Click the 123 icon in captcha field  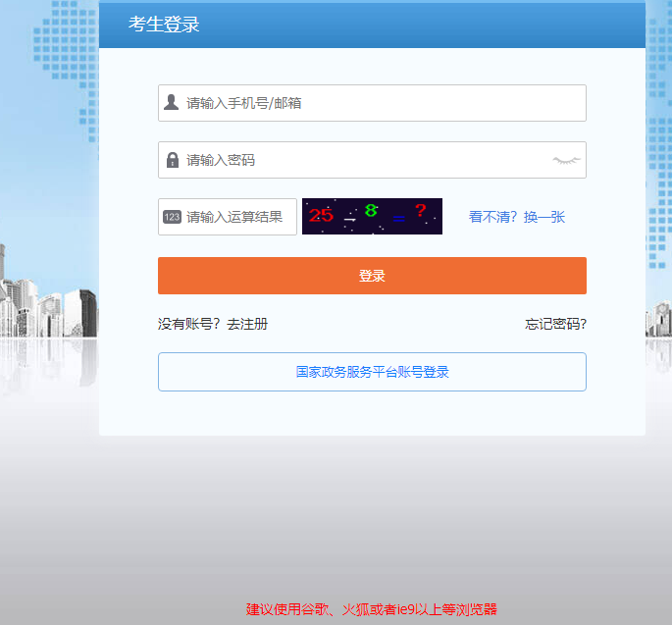click(x=172, y=217)
